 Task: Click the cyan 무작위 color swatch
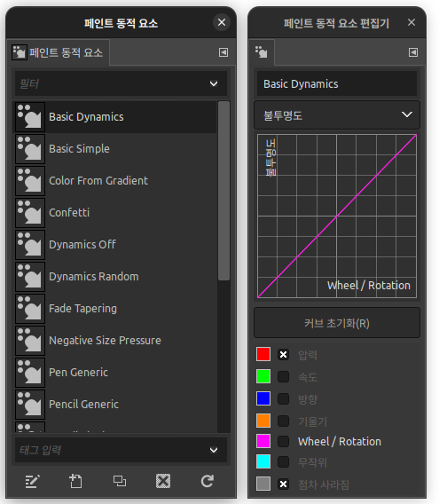pyautogui.click(x=263, y=461)
